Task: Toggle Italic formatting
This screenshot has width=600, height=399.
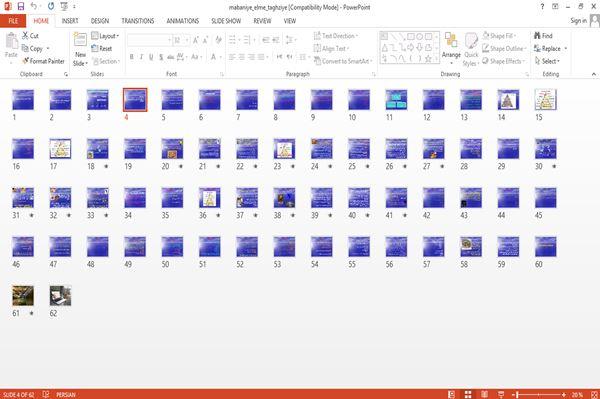Action: point(141,57)
